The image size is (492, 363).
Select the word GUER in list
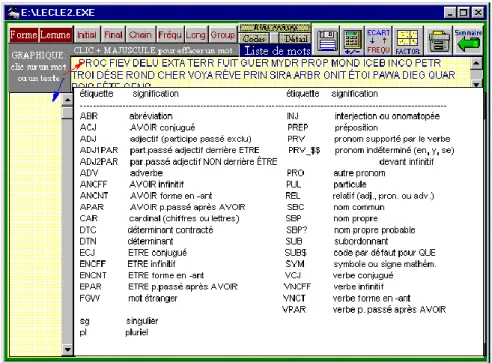coord(255,63)
